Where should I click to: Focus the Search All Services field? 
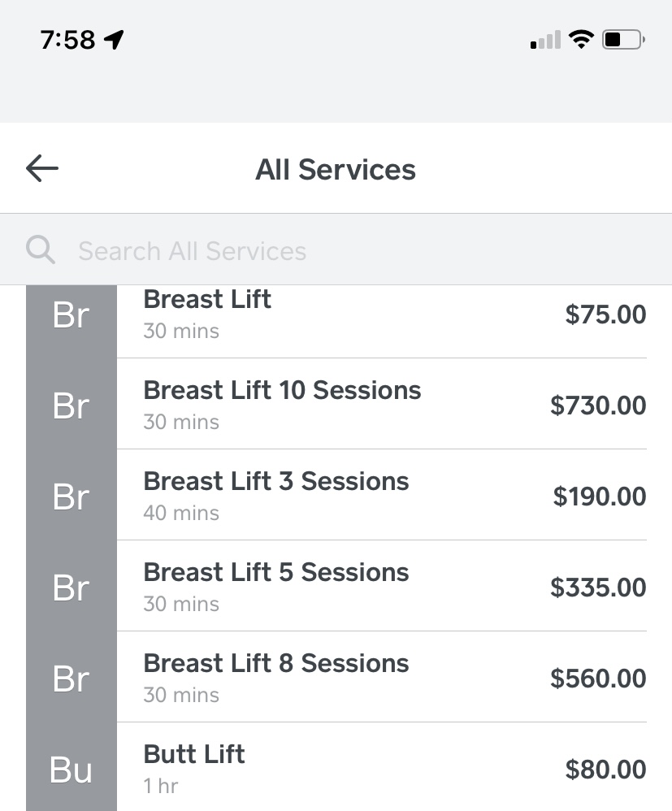click(x=336, y=249)
